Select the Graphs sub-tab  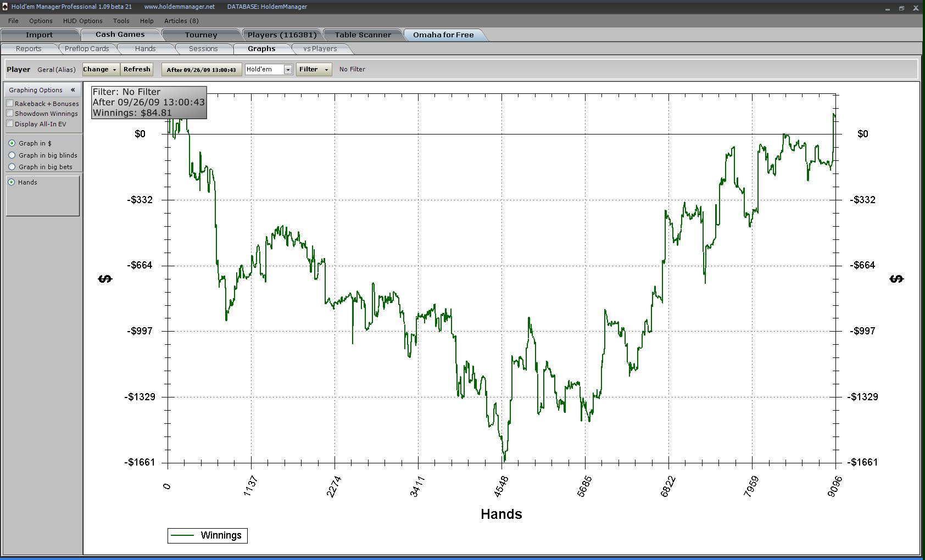coord(261,49)
